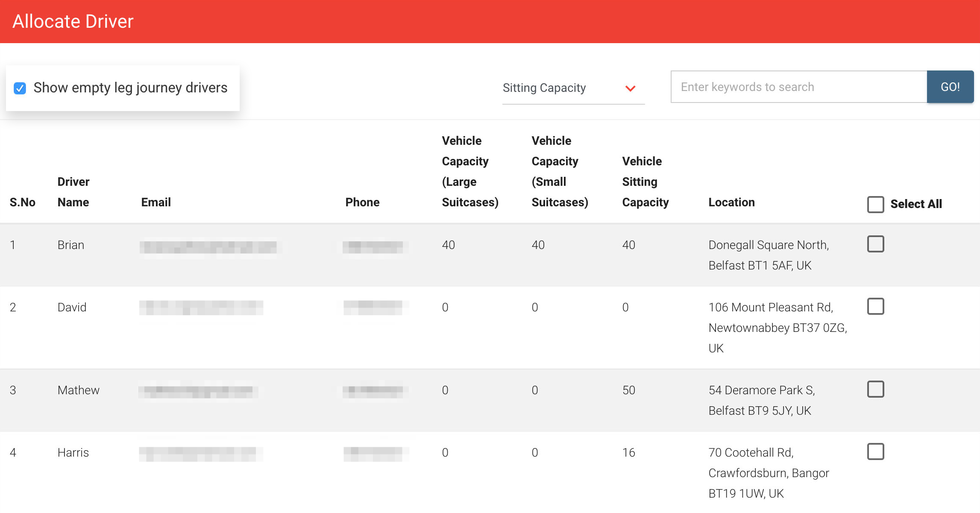The width and height of the screenshot is (980, 513).
Task: Click Harris's sitting capacity value 16
Action: coord(628,452)
